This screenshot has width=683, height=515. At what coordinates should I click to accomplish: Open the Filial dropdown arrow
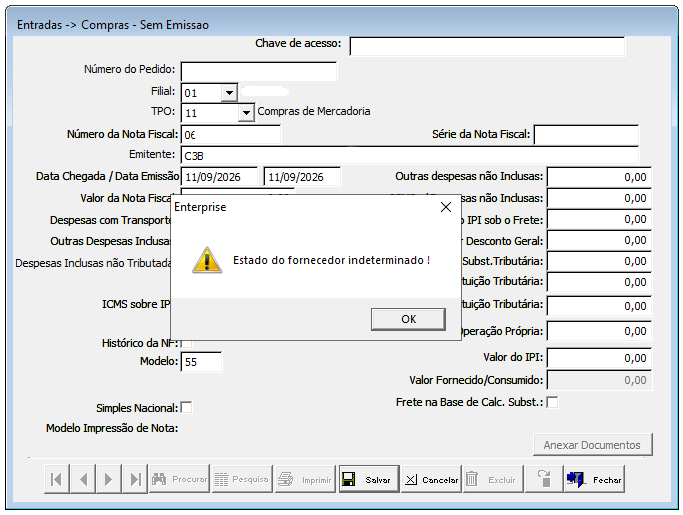pos(229,93)
